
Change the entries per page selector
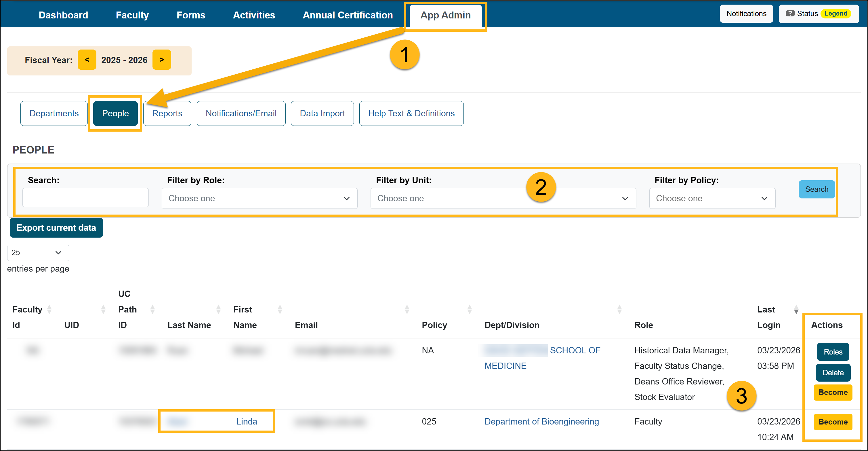[x=38, y=253]
